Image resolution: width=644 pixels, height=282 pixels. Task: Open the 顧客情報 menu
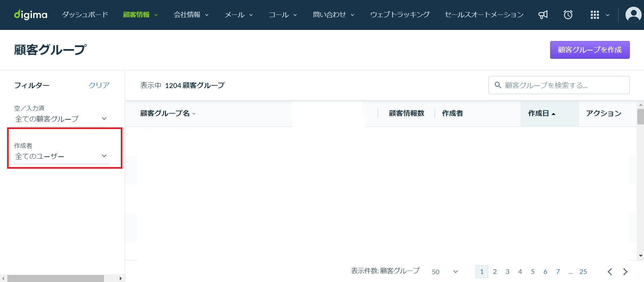pyautogui.click(x=140, y=15)
